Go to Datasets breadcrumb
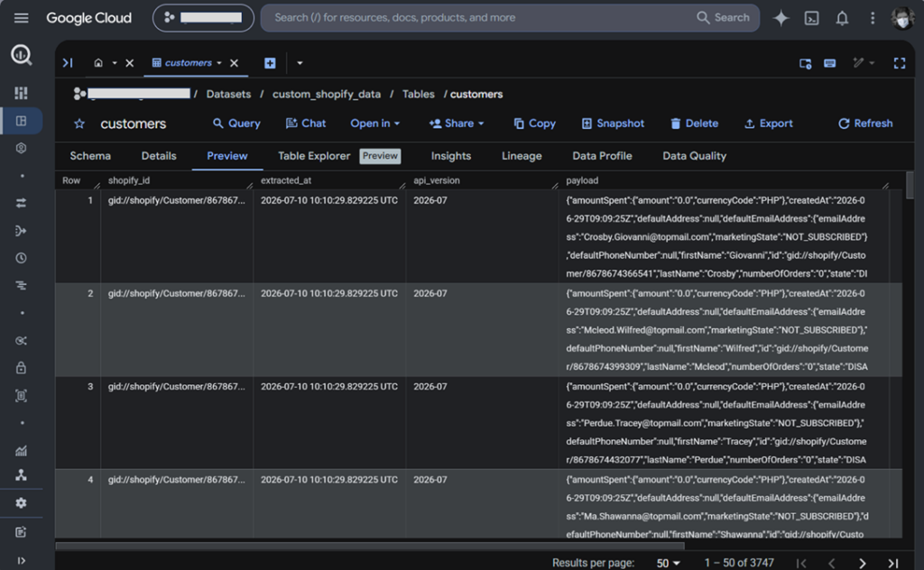Screen dimensions: 924x570 click(228, 94)
